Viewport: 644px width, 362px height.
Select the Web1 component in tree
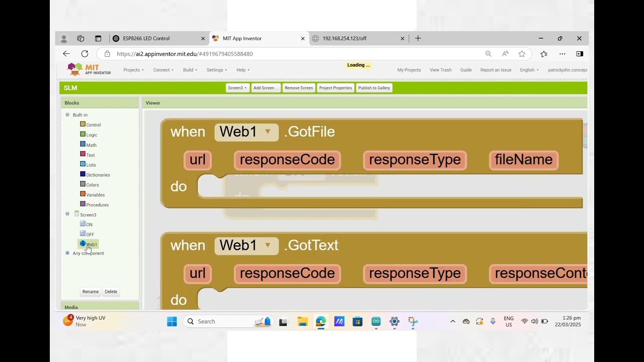click(89, 244)
